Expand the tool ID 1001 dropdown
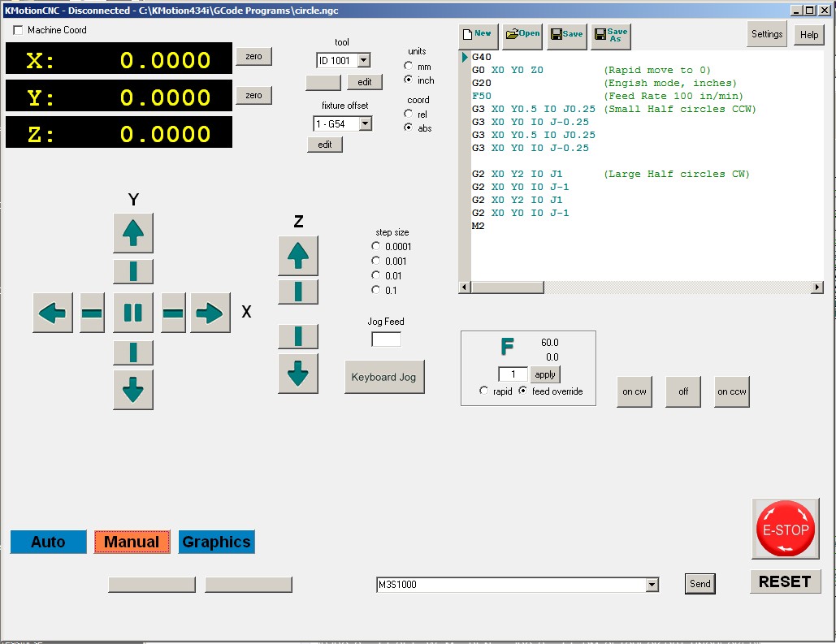The height and width of the screenshot is (644, 836). [363, 60]
